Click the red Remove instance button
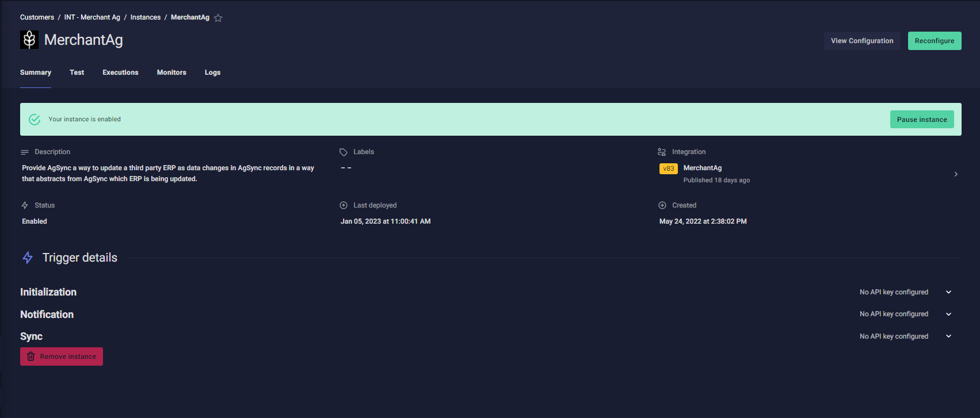The width and height of the screenshot is (980, 418). pos(62,356)
